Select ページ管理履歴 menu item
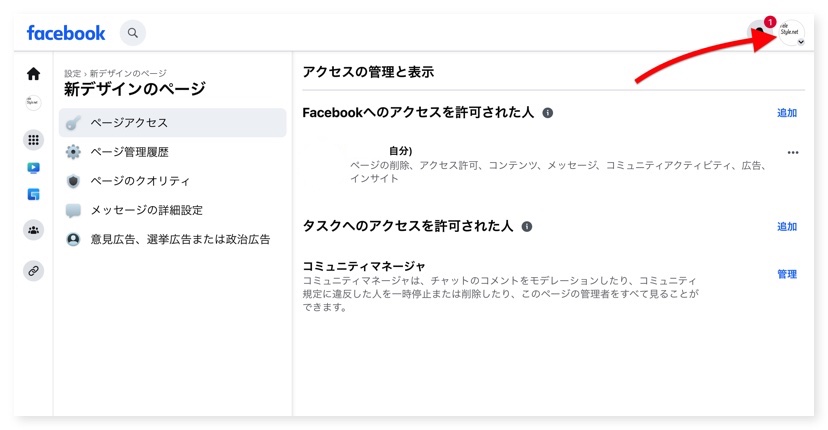This screenshot has width=828, height=430. pos(129,152)
